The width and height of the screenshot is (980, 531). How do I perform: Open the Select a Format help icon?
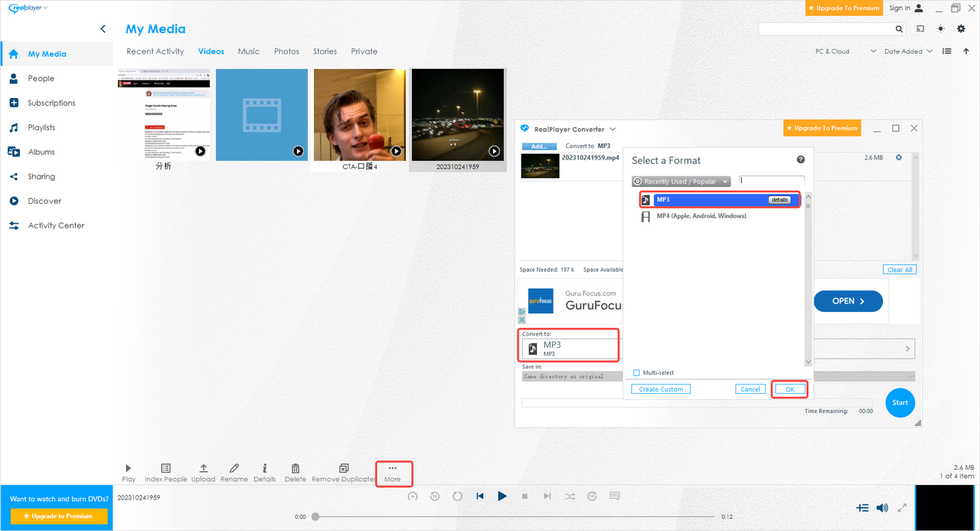(x=801, y=159)
